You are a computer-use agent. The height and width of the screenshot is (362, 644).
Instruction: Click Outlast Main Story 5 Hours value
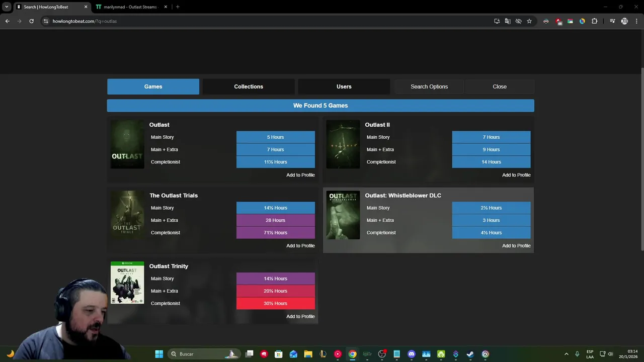pyautogui.click(x=276, y=137)
